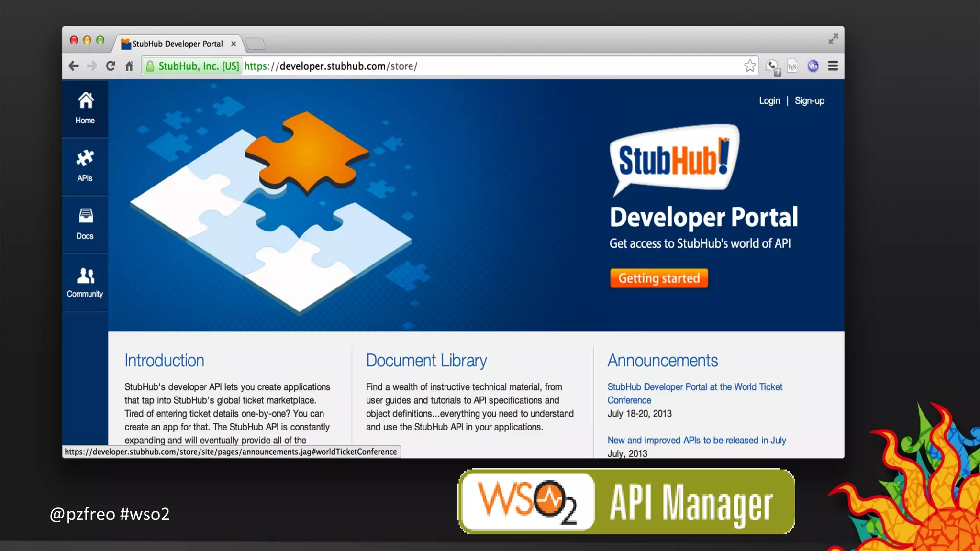Viewport: 980px width, 551px height.
Task: Click the green padlock security indicator
Action: pos(150,66)
